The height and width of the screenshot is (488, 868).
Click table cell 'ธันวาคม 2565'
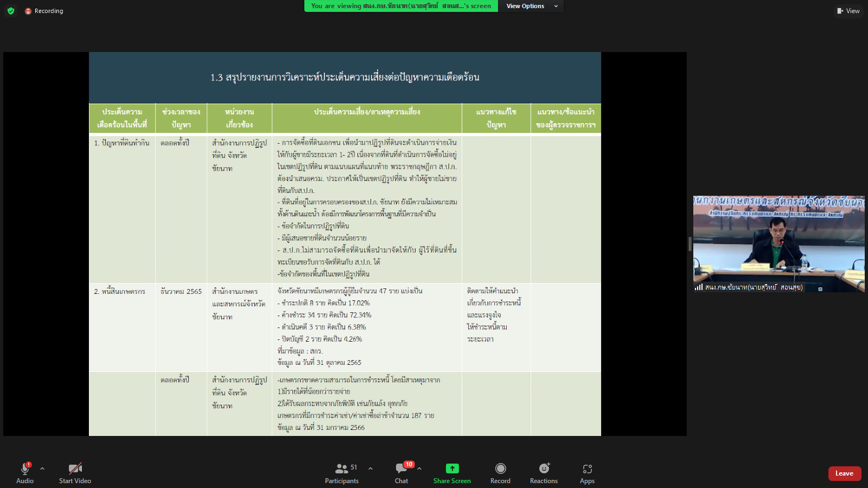coord(181,292)
